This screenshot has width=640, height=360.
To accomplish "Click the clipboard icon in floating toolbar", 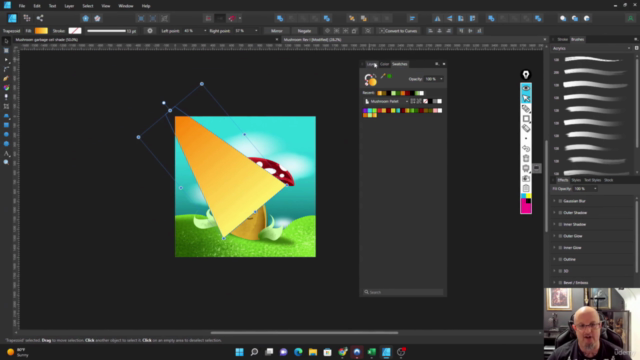I will click(526, 188).
